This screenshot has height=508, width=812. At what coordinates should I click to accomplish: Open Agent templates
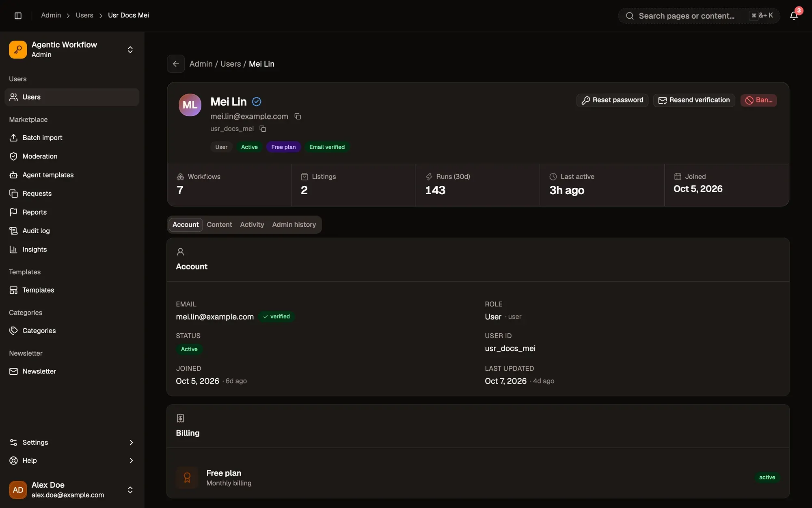72,175
